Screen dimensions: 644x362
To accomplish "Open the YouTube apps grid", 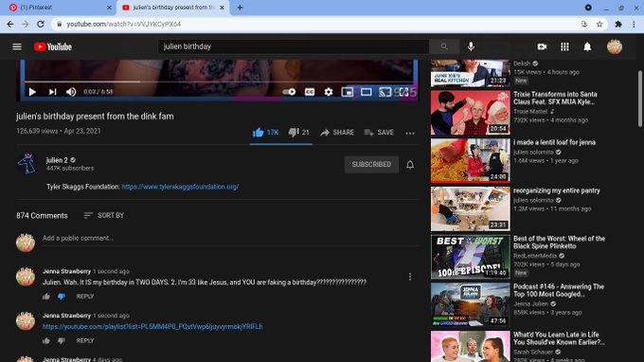I will tap(564, 46).
